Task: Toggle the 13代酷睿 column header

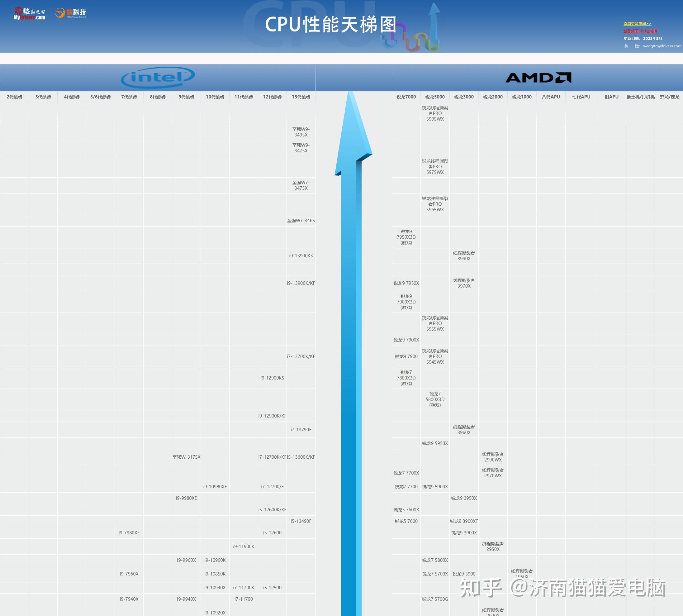Action: point(301,97)
